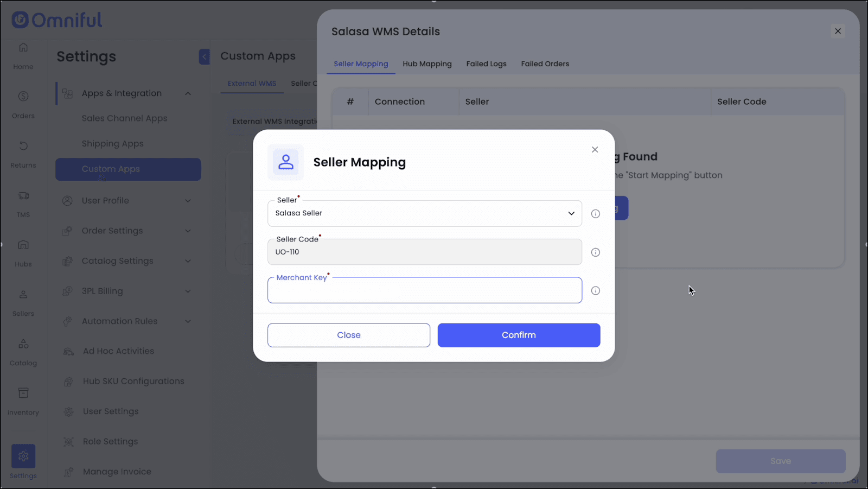Switch to the Hub Mapping tab
This screenshot has width=868, height=489.
[x=427, y=64]
